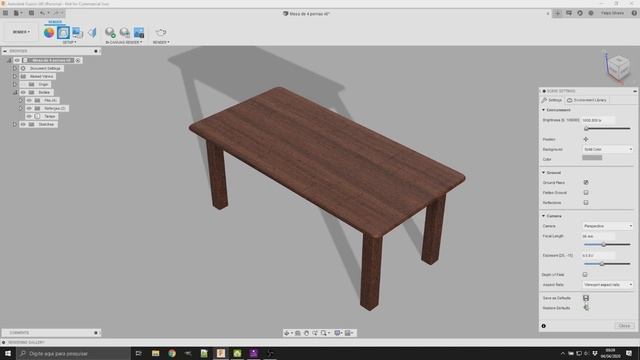Viewport: 640px width, 360px height.
Task: Start in-canvas render icon
Action: point(110,32)
